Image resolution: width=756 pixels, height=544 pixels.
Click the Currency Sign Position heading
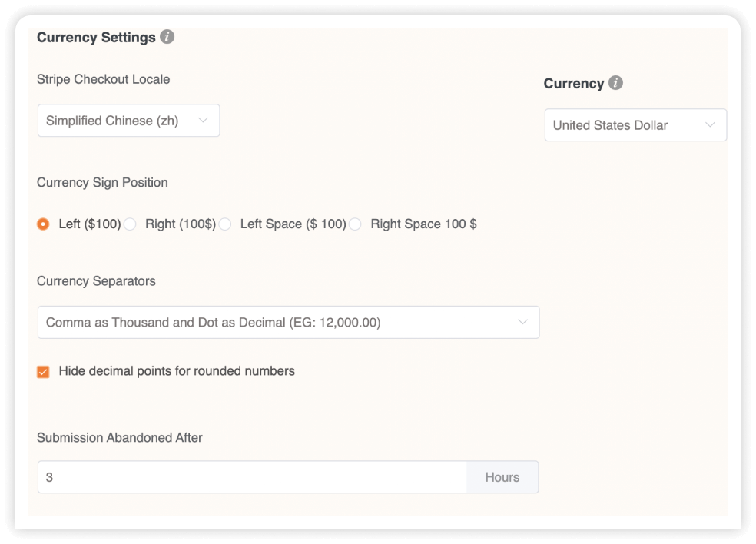[102, 182]
